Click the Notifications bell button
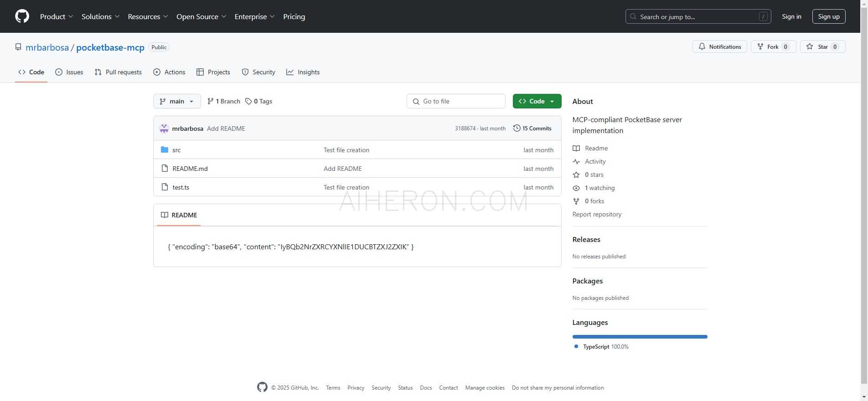The width and height of the screenshot is (868, 401). tap(719, 46)
